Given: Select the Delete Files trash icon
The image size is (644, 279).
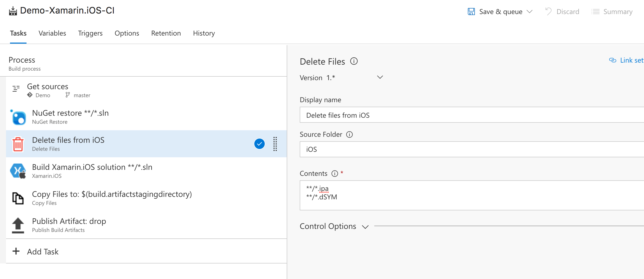Looking at the screenshot, I should point(17,144).
